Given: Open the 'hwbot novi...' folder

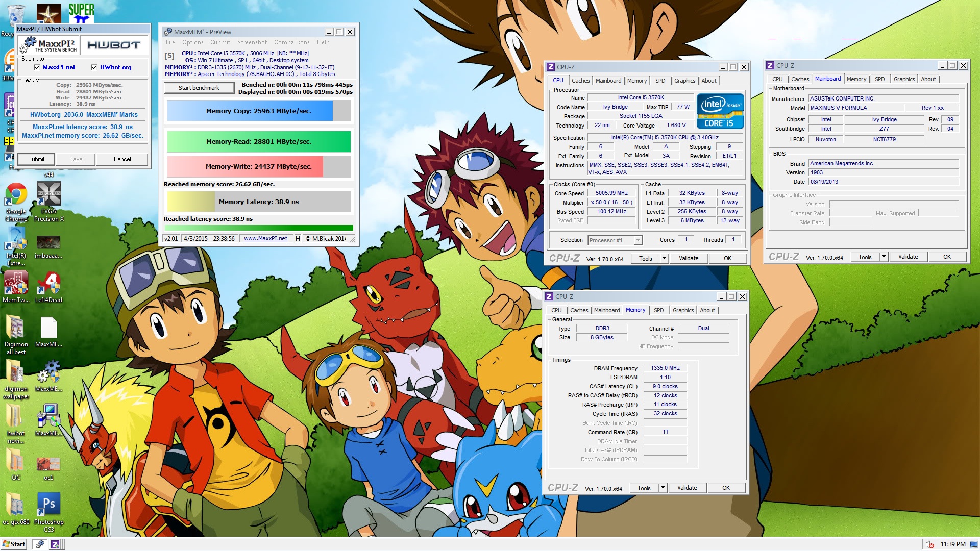Looking at the screenshot, I should (16, 423).
